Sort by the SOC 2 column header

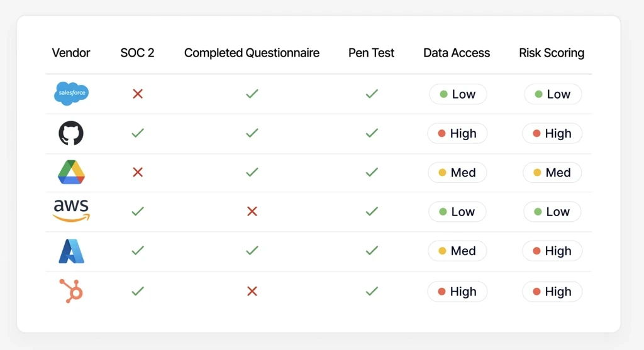pos(137,53)
